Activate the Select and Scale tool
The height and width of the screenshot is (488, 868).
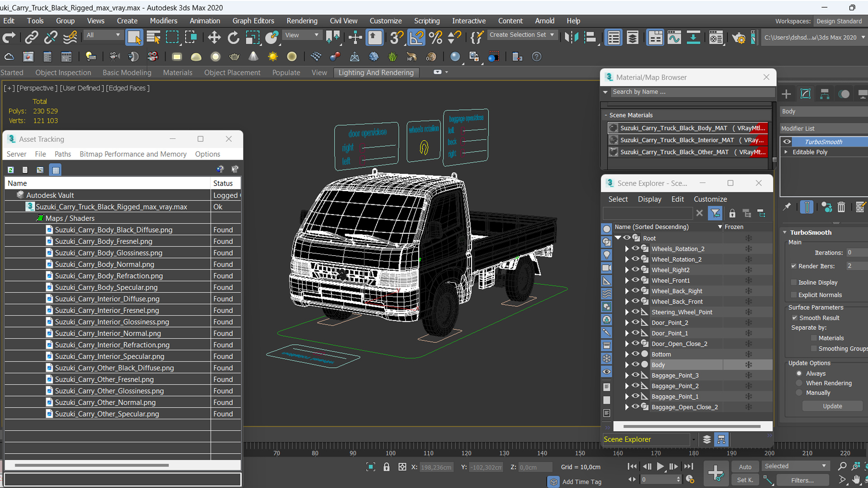tap(252, 38)
